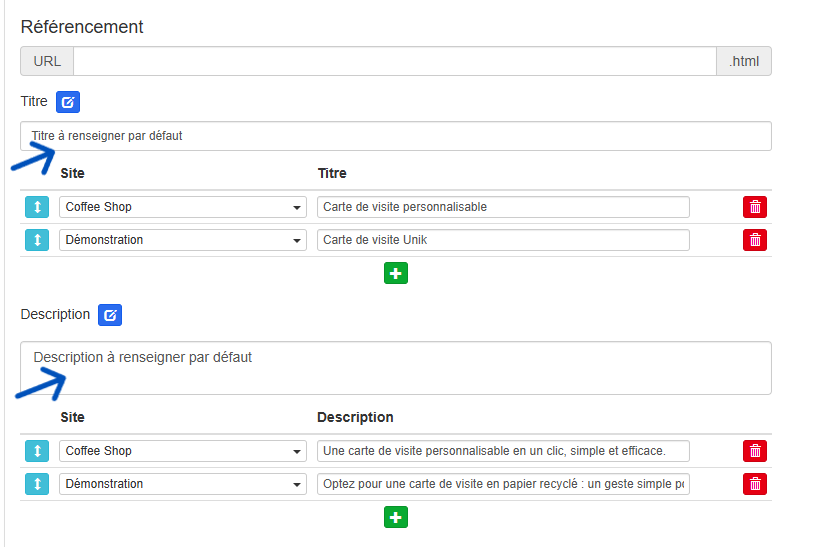Viewport: 825px width, 547px height.
Task: Remove the Coffee Shop description row
Action: (x=755, y=451)
